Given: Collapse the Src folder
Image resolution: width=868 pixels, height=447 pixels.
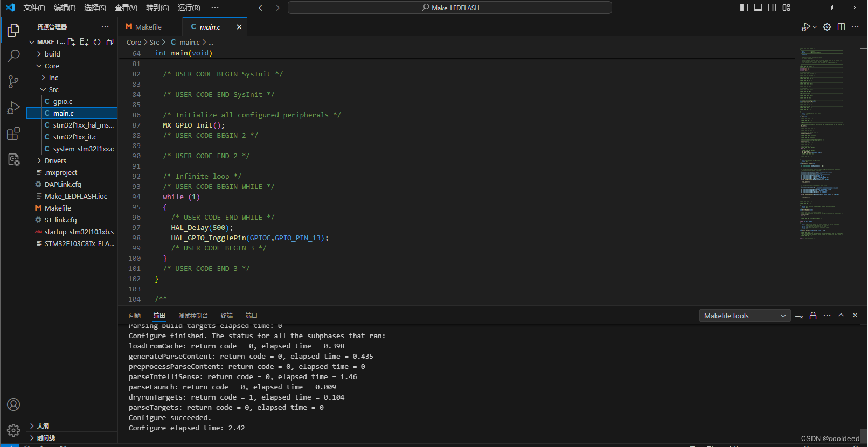Looking at the screenshot, I should point(72,89).
